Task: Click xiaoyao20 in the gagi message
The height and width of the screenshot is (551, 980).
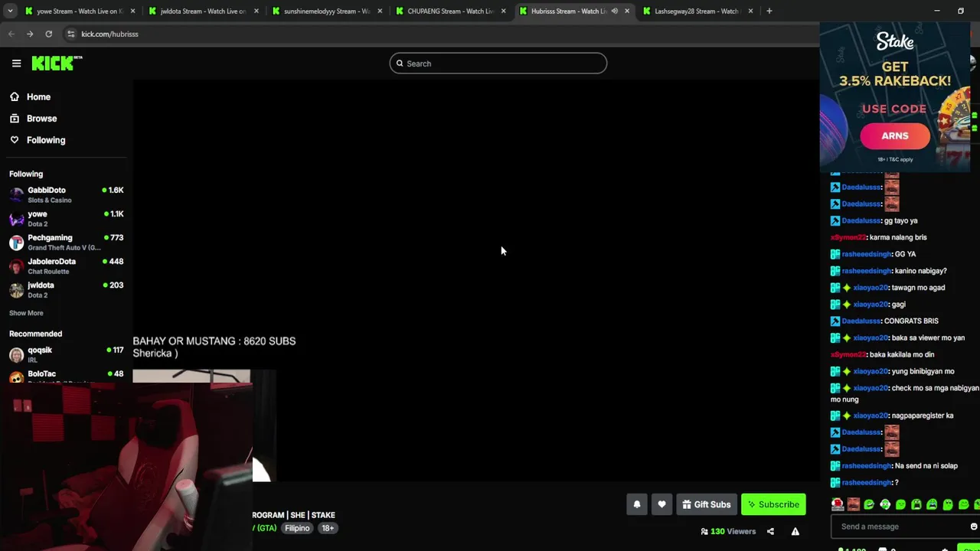Action: 871,305
